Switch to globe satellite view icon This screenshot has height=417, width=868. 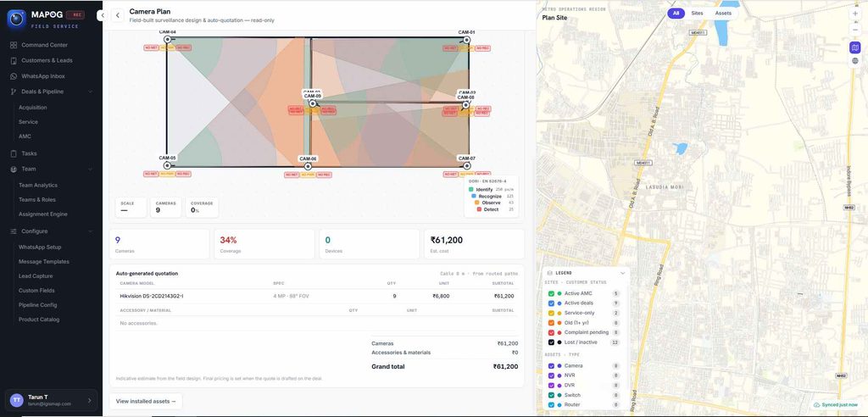pyautogui.click(x=854, y=61)
